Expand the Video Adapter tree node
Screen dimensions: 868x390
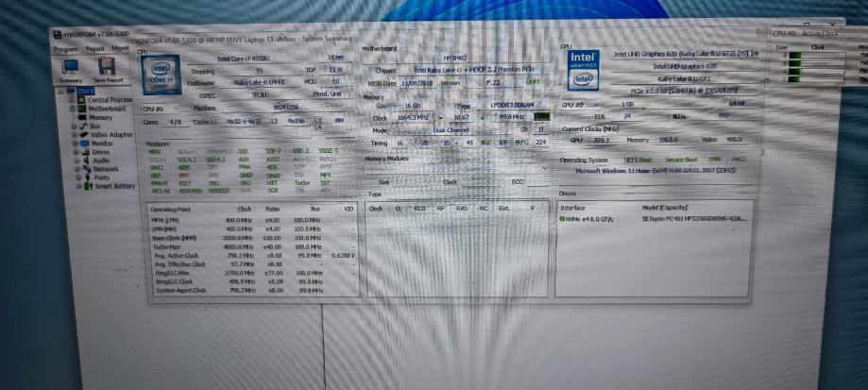point(75,134)
